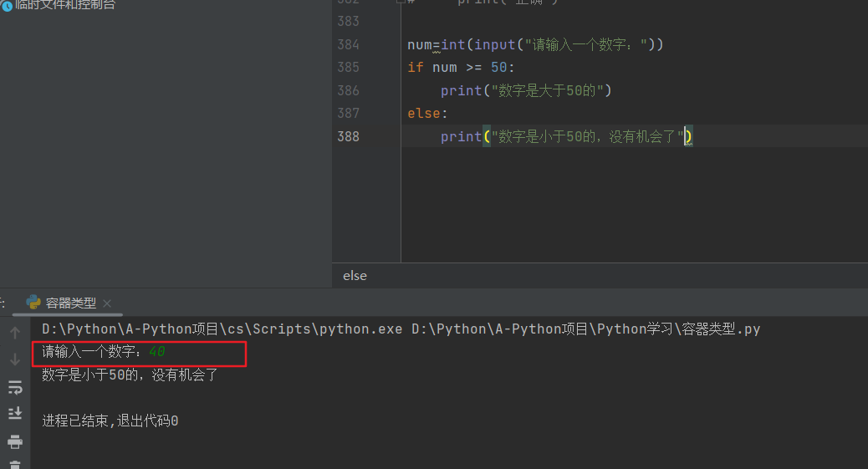The width and height of the screenshot is (868, 469).
Task: Click the num=int(input(...)) code line
Action: 535,44
